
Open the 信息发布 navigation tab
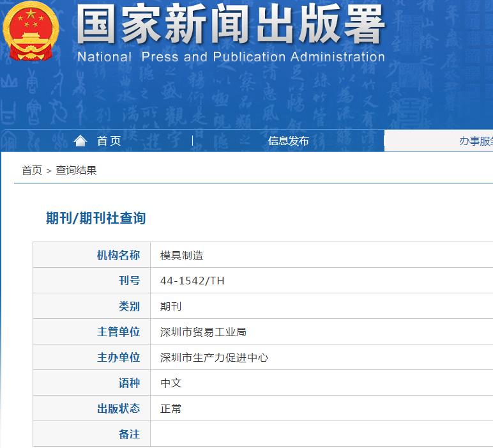(288, 141)
